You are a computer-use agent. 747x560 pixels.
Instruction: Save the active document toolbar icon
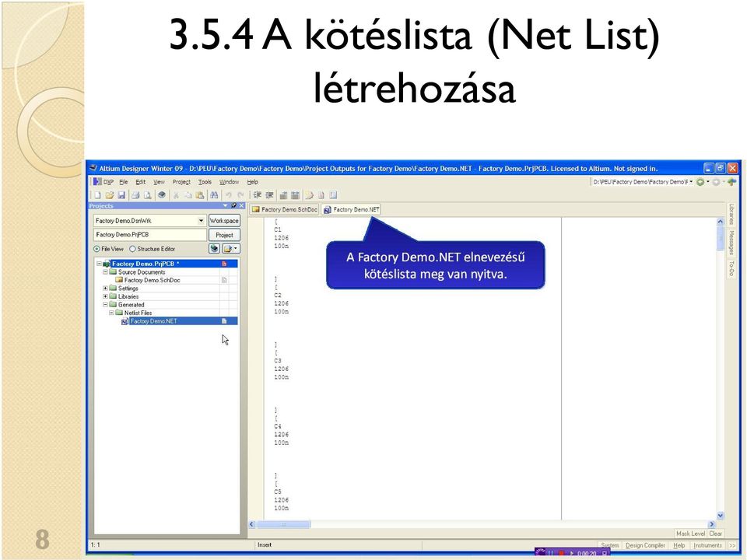(x=121, y=195)
